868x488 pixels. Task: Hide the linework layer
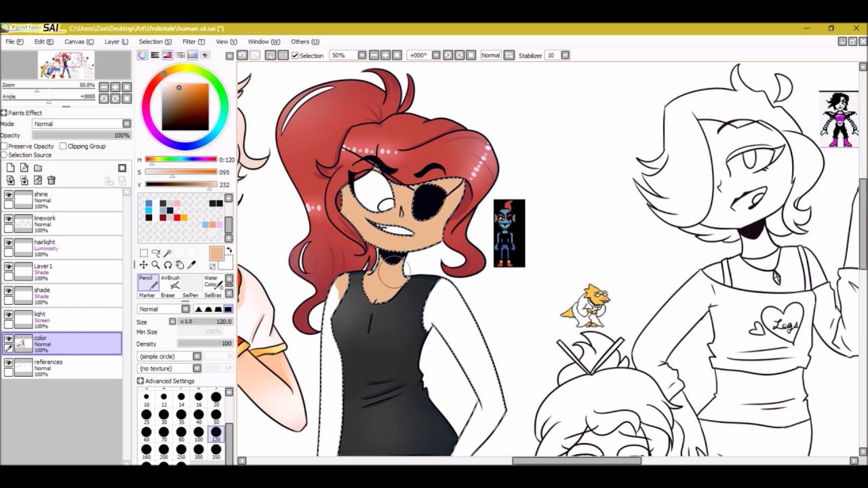pos(8,218)
